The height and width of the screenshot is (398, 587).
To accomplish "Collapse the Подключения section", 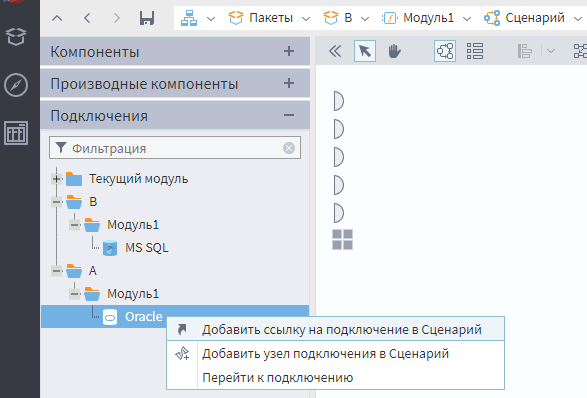I will 289,115.
